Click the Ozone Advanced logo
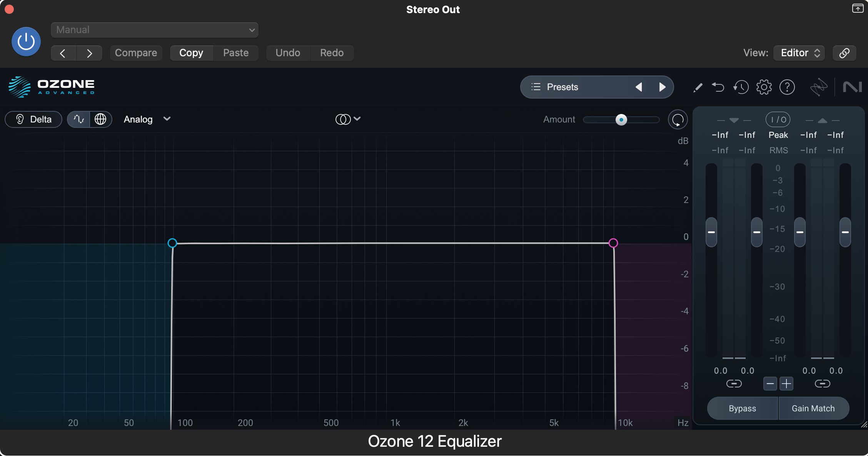Screen dimensions: 868x456 point(52,87)
